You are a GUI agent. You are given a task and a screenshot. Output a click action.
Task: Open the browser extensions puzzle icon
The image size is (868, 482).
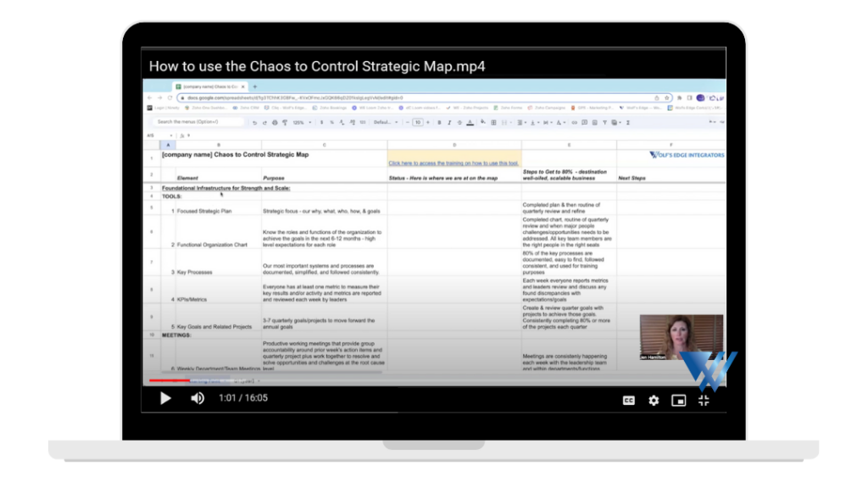[680, 98]
